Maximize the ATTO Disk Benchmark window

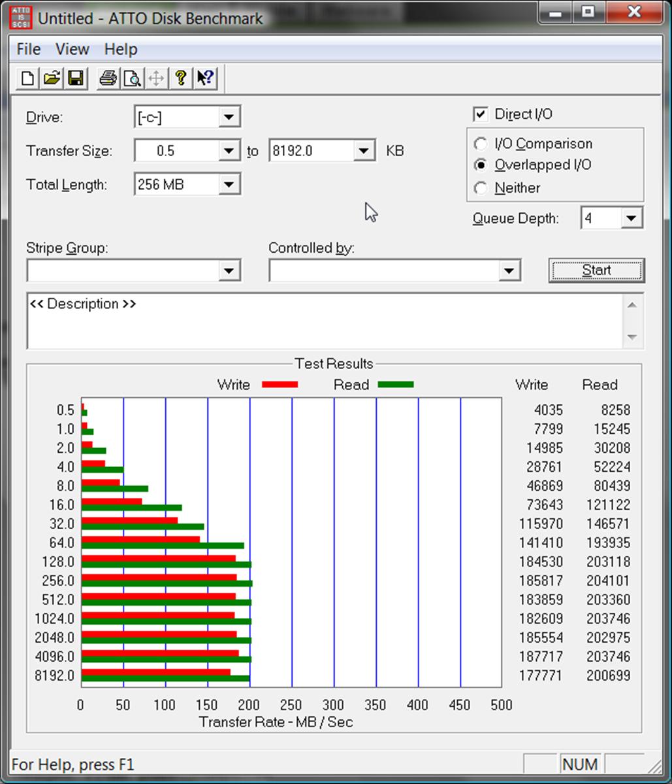[x=588, y=12]
